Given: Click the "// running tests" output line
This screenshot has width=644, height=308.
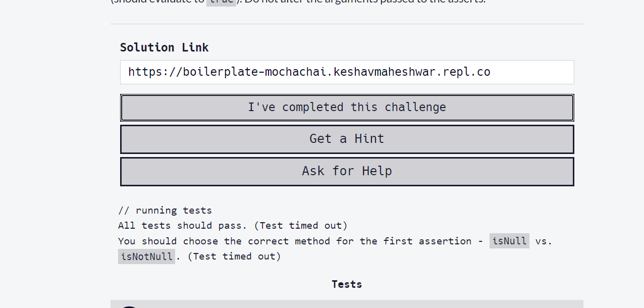Looking at the screenshot, I should coord(165,210).
